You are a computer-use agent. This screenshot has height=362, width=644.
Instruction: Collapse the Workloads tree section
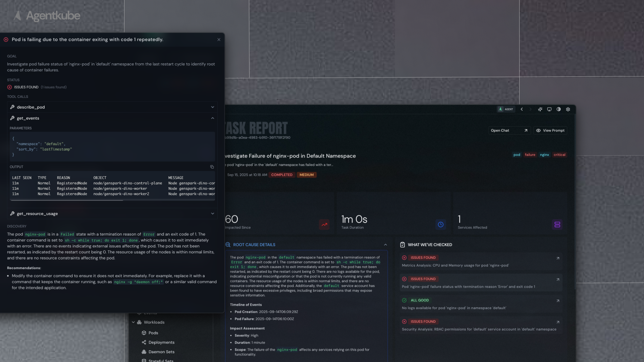coord(133,322)
